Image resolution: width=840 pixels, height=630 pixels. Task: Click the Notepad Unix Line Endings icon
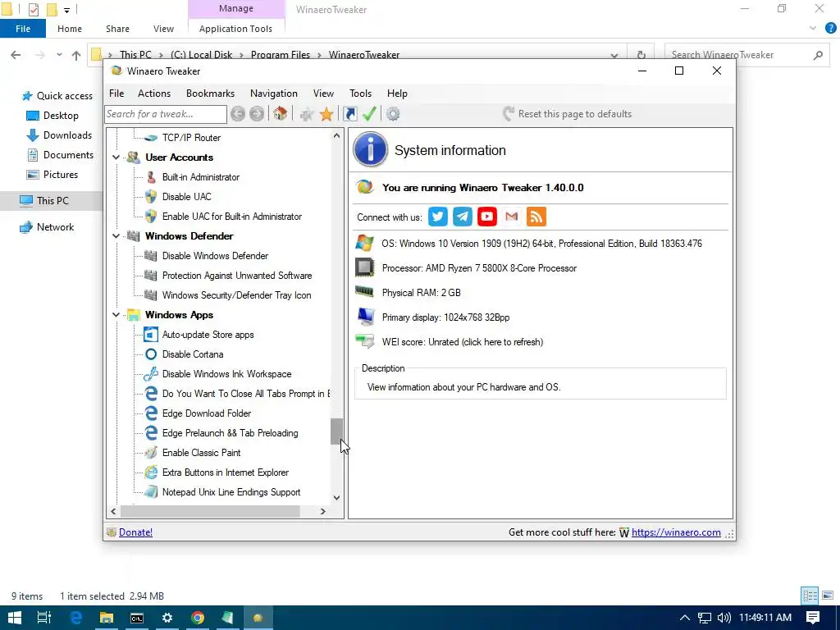coord(151,492)
